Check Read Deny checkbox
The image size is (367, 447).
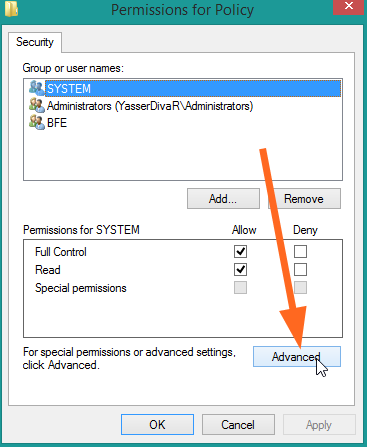click(300, 269)
